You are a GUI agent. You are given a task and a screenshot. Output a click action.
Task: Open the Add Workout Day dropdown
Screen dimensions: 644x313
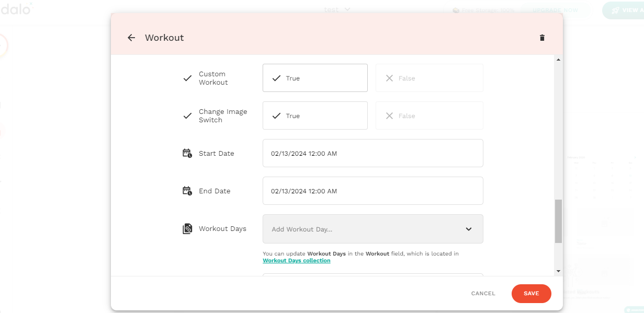point(372,229)
